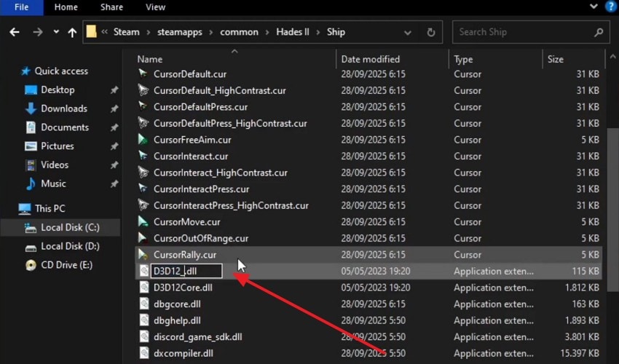Open Videos in the sidebar
619x364 pixels.
(55, 165)
